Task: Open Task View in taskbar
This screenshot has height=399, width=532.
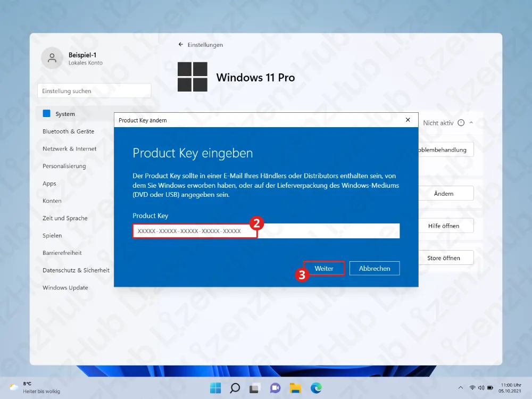Action: [x=255, y=388]
